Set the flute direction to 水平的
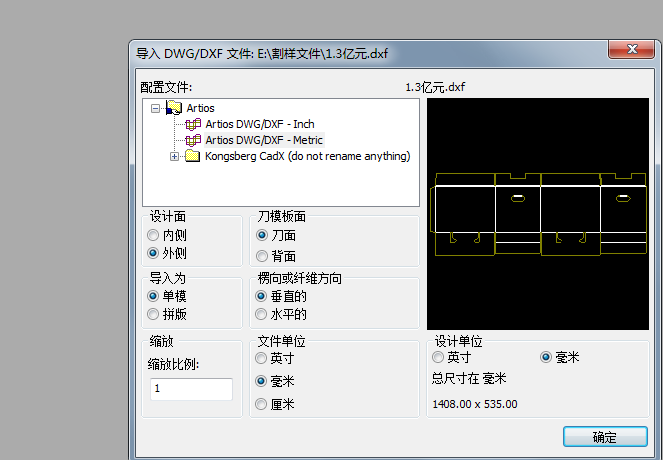The image size is (663, 460). pyautogui.click(x=262, y=314)
